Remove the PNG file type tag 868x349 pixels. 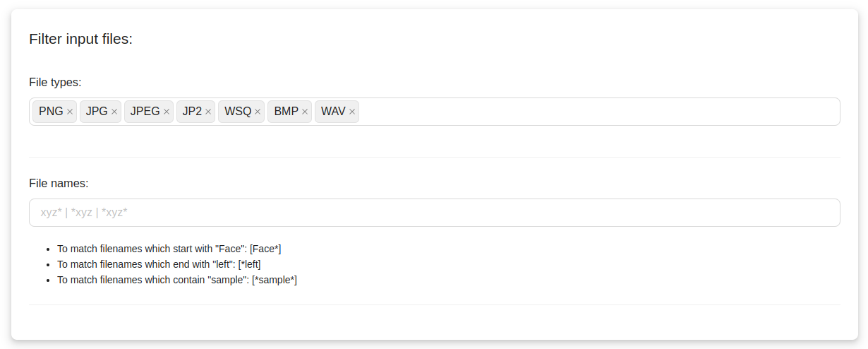click(x=70, y=112)
